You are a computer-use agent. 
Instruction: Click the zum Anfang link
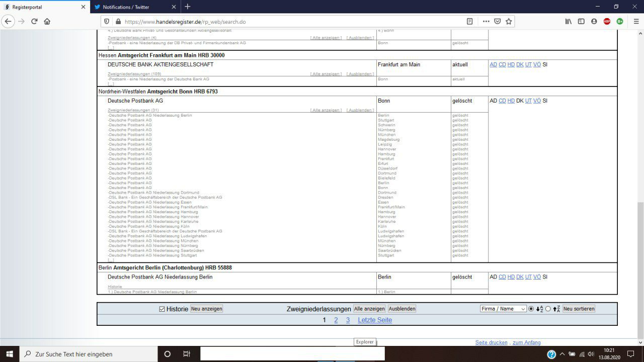(x=527, y=342)
